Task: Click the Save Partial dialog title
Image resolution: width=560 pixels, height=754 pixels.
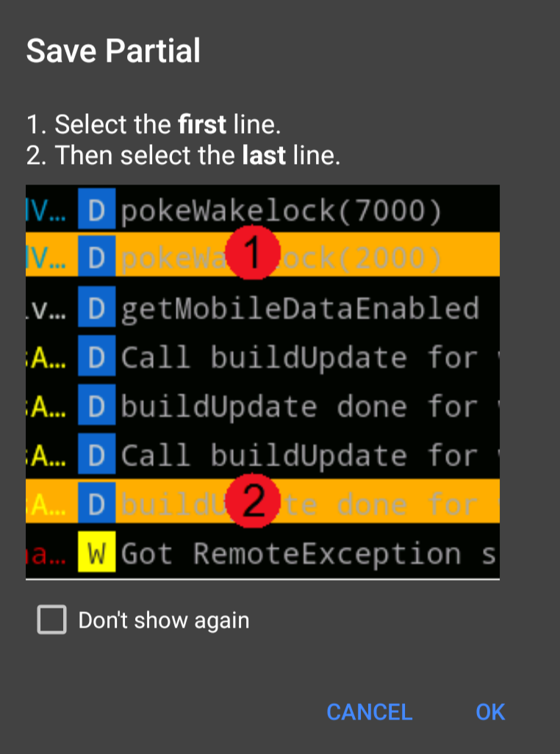Action: (x=112, y=50)
